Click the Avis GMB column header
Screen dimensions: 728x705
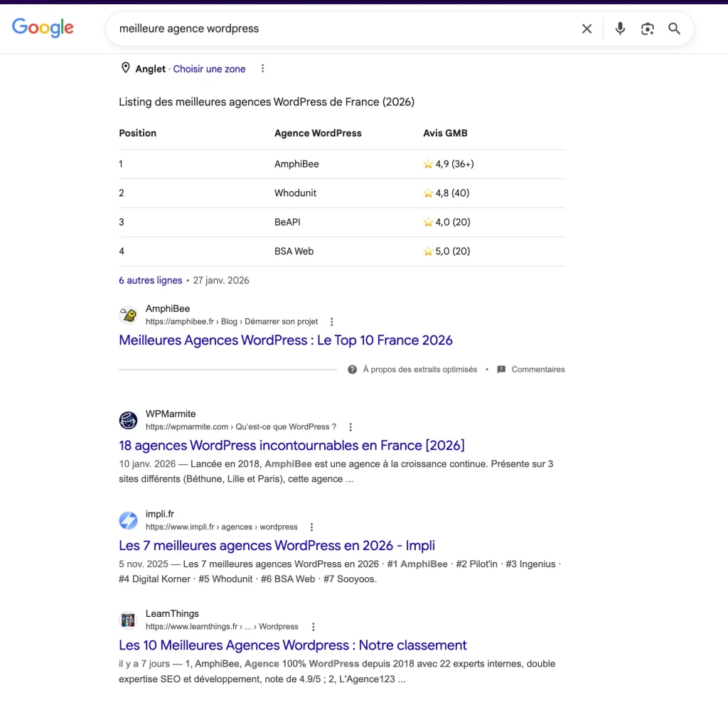point(445,133)
